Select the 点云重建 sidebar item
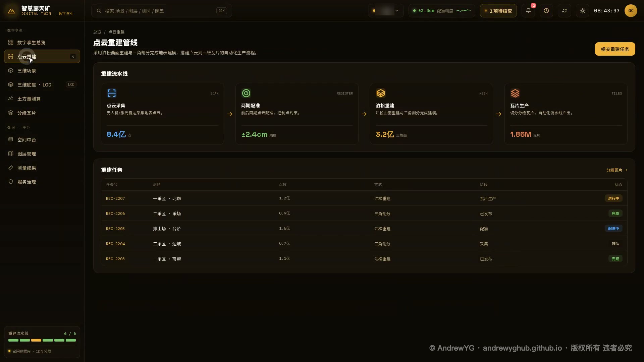Screen dimensions: 644x362 [42, 56]
